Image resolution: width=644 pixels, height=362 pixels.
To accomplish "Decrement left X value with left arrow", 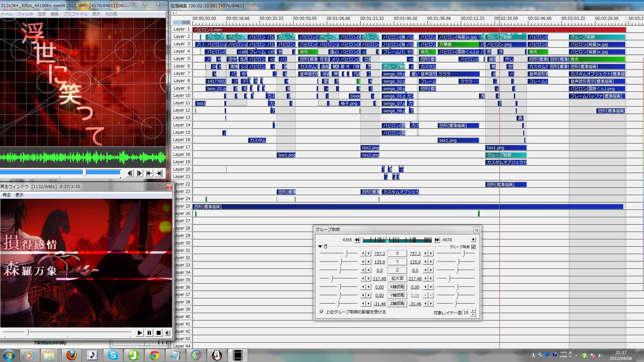I will coord(363,253).
